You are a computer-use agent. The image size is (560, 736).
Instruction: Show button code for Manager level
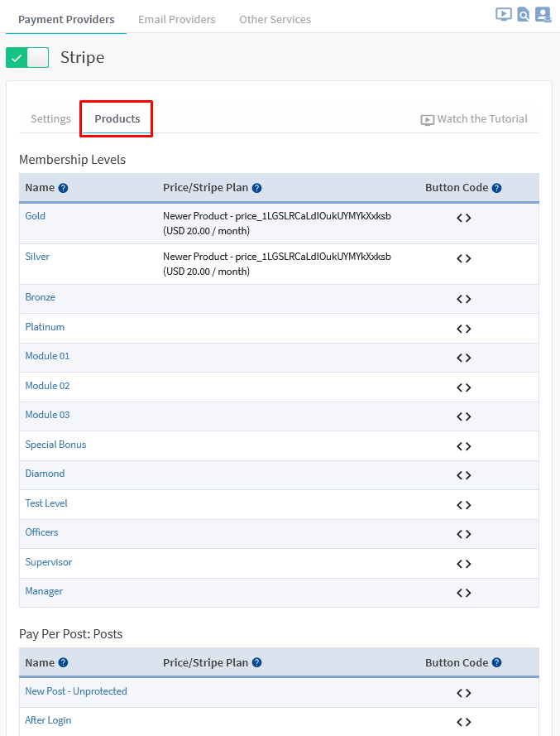coord(463,593)
